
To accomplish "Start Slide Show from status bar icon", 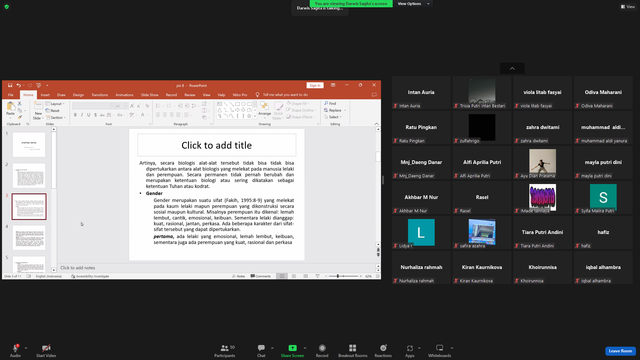I will pos(318,276).
